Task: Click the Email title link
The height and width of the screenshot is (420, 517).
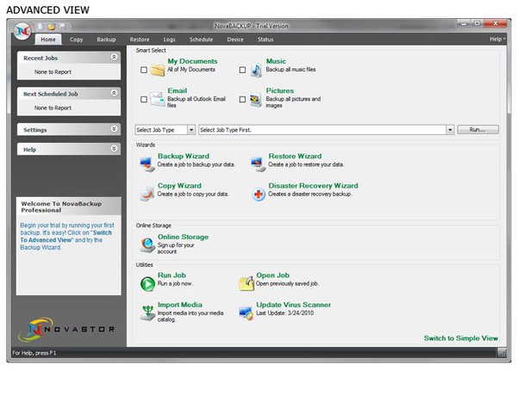Action: click(177, 90)
